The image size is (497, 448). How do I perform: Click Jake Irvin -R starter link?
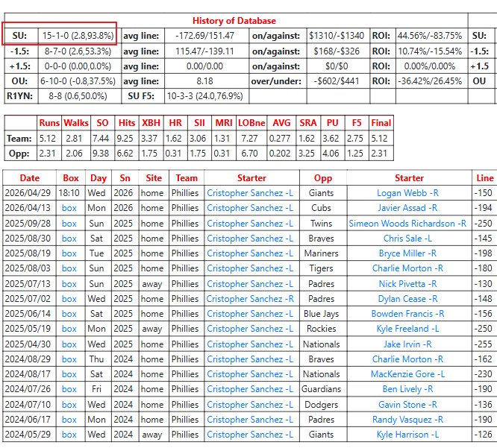407,344
